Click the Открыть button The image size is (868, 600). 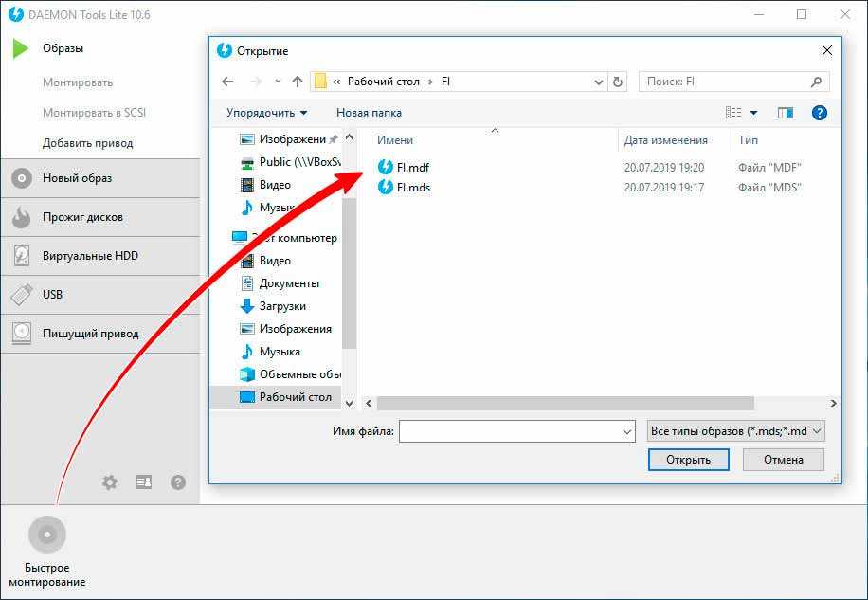(688, 460)
